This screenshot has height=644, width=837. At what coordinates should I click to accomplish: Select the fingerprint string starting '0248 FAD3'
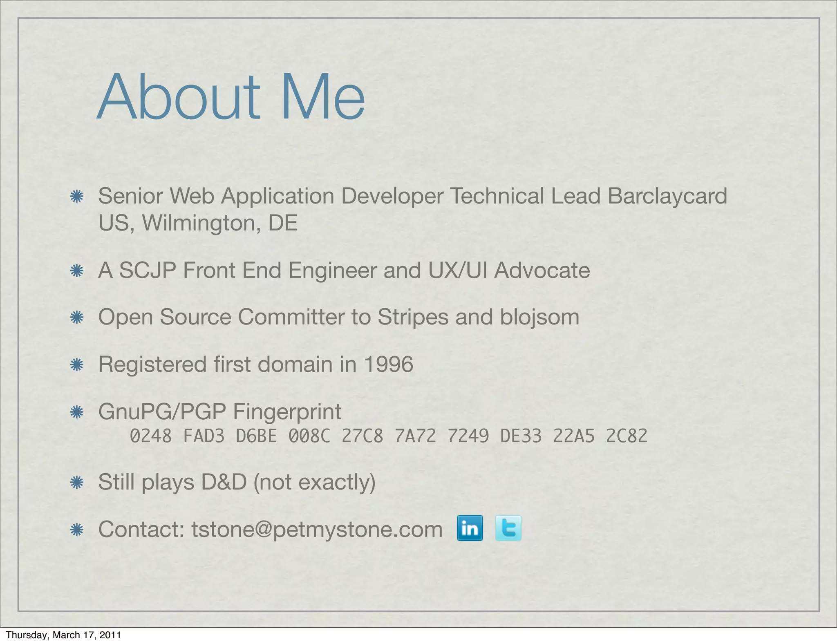[389, 436]
